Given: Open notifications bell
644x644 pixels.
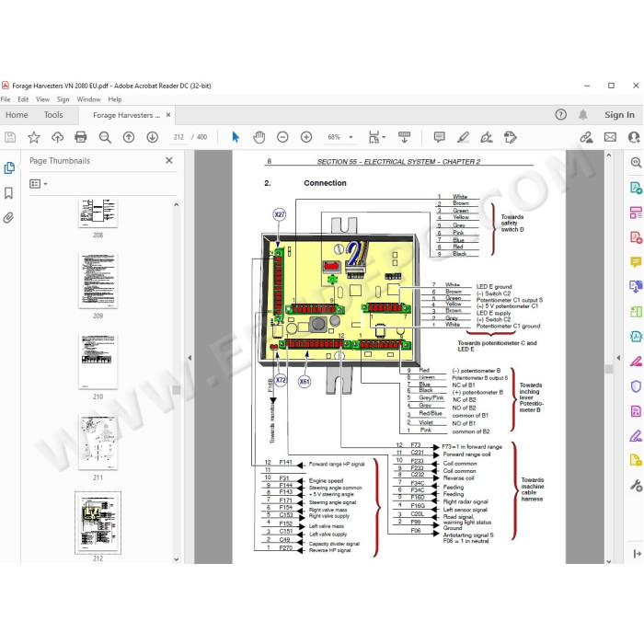Looking at the screenshot, I should 582,115.
